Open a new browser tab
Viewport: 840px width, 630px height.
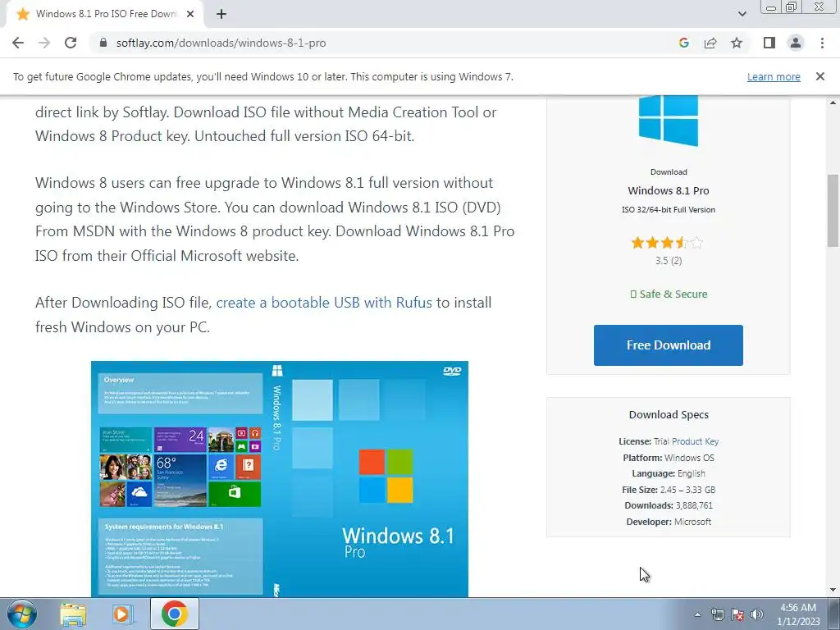221,14
